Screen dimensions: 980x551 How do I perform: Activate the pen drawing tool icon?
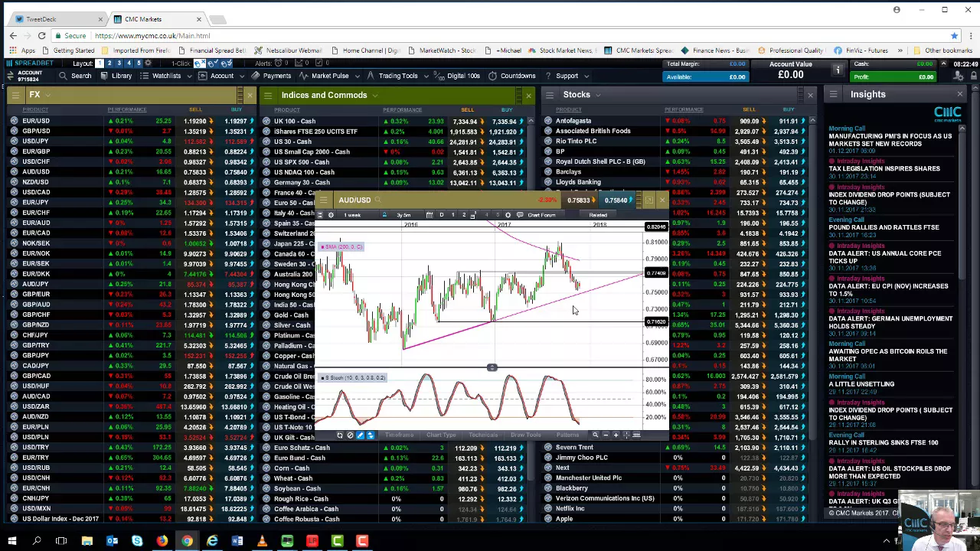(x=360, y=435)
